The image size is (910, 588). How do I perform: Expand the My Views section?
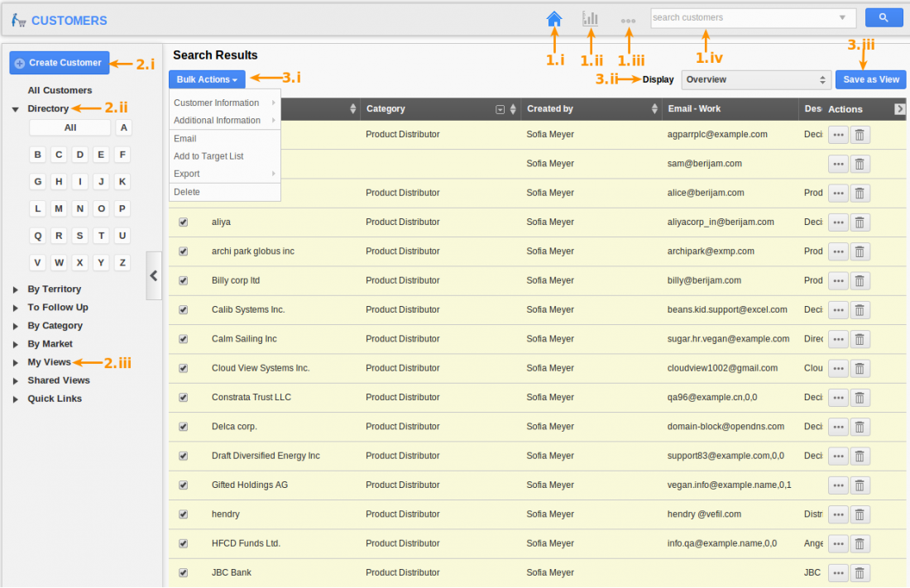16,362
